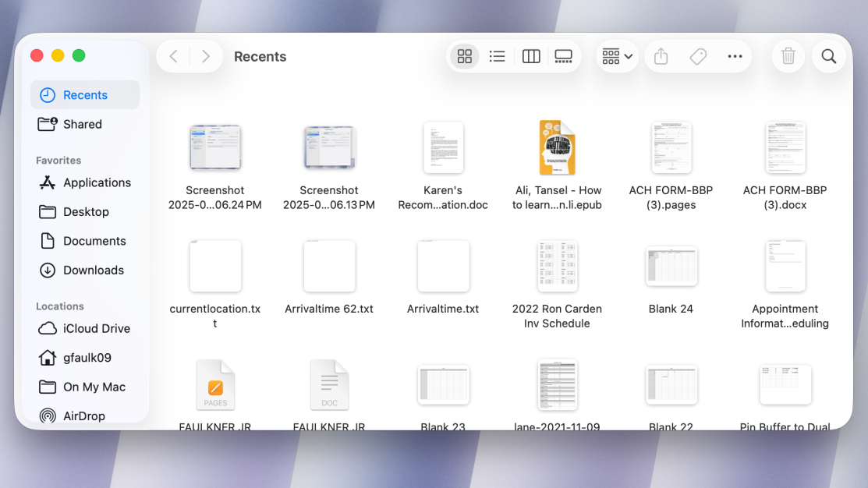Open Downloads in sidebar
This screenshot has height=488, width=868.
coord(85,271)
